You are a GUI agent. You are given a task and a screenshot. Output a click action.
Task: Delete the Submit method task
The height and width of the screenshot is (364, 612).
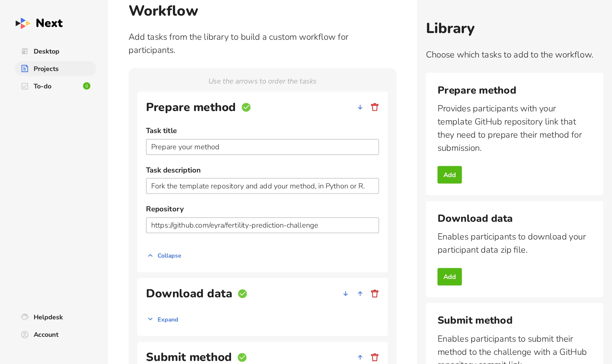(x=375, y=357)
